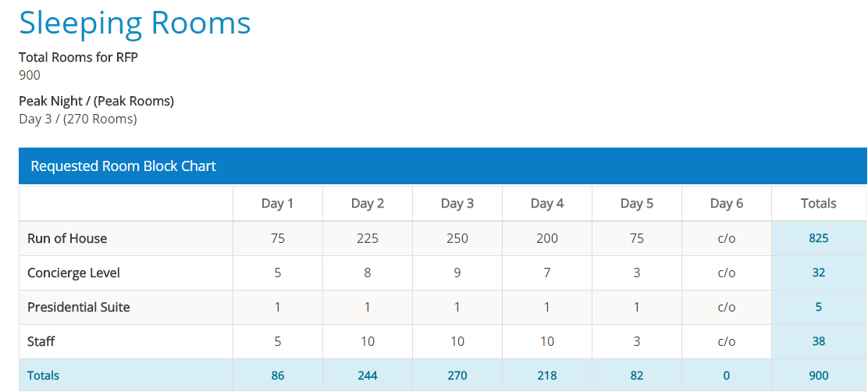
Task: Select Staff total 38
Action: click(818, 341)
